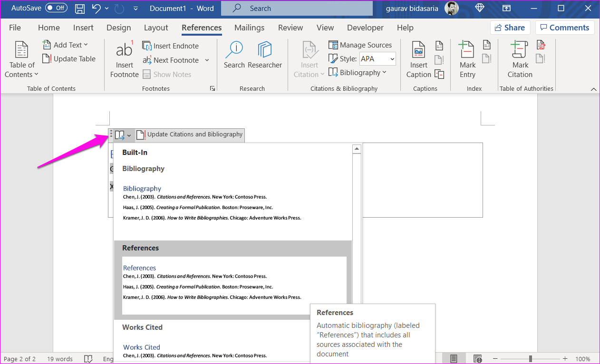Switch to the View tab
Screen dimensions: 600x364
325,28
